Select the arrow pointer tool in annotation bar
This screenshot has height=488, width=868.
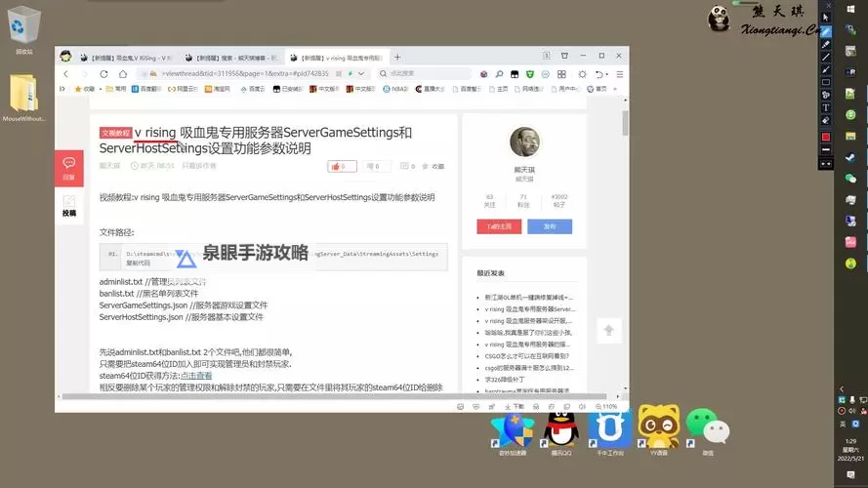tap(825, 19)
